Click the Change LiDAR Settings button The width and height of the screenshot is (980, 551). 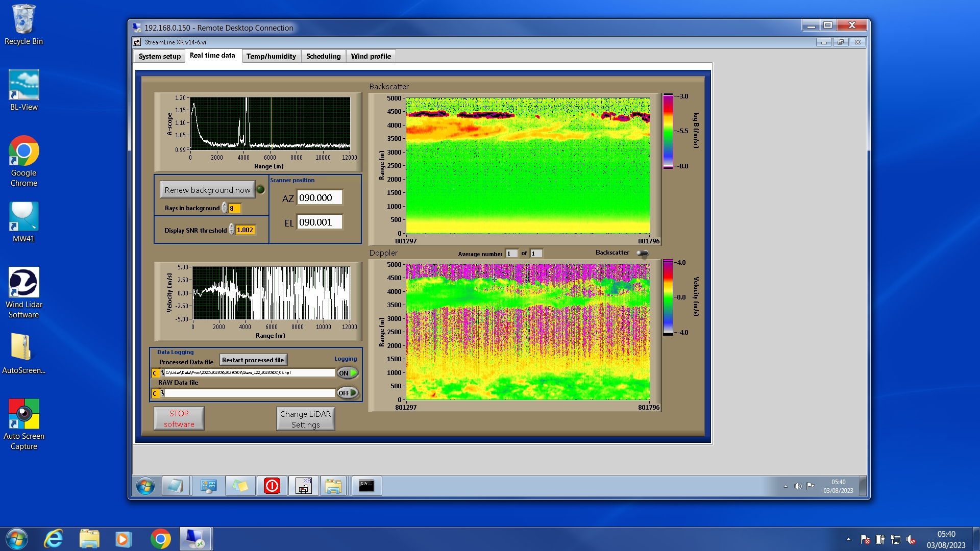coord(305,419)
